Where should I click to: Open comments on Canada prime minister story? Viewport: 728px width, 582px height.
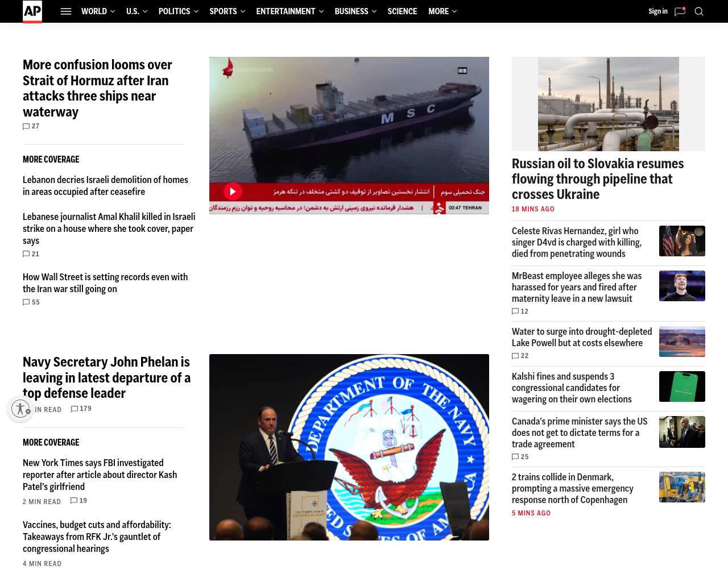[x=520, y=457]
